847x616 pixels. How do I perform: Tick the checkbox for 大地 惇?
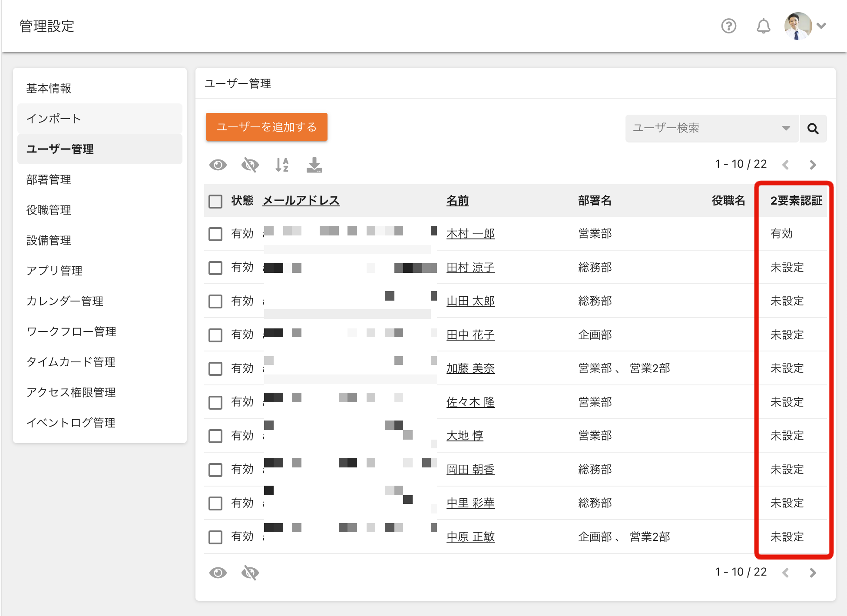(x=215, y=436)
